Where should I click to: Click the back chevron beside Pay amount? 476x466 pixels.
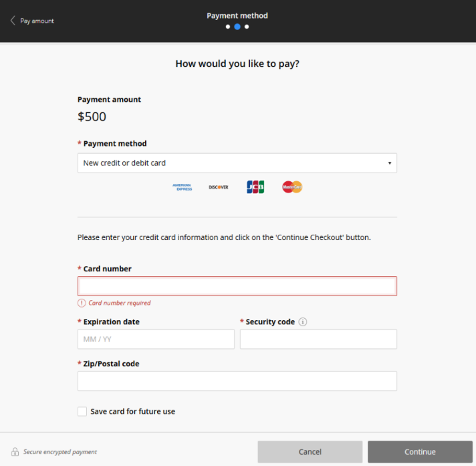[13, 21]
